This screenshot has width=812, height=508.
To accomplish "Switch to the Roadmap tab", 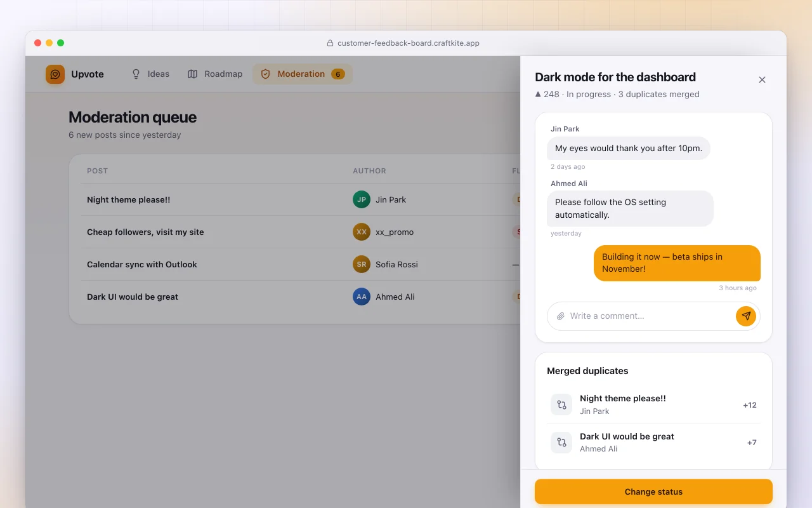I will pyautogui.click(x=215, y=74).
